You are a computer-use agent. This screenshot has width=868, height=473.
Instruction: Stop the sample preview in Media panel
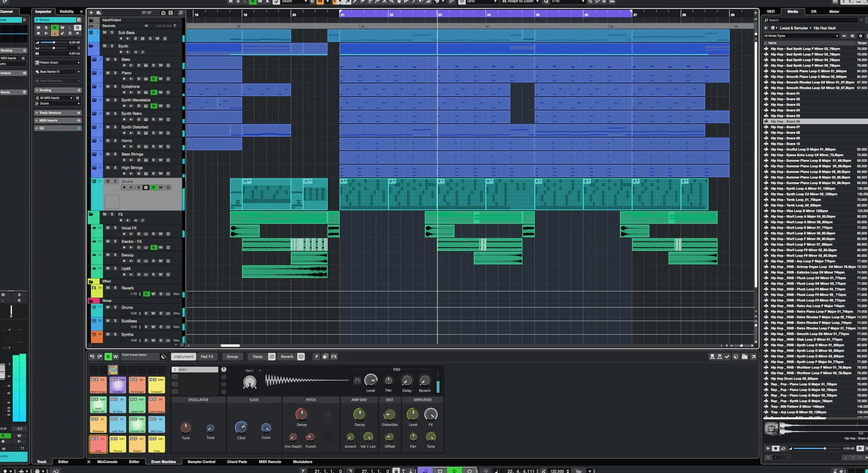[x=775, y=448]
